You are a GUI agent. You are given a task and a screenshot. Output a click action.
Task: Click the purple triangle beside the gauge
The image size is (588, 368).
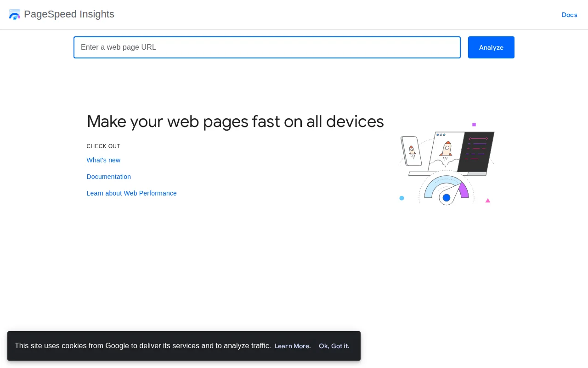(488, 200)
